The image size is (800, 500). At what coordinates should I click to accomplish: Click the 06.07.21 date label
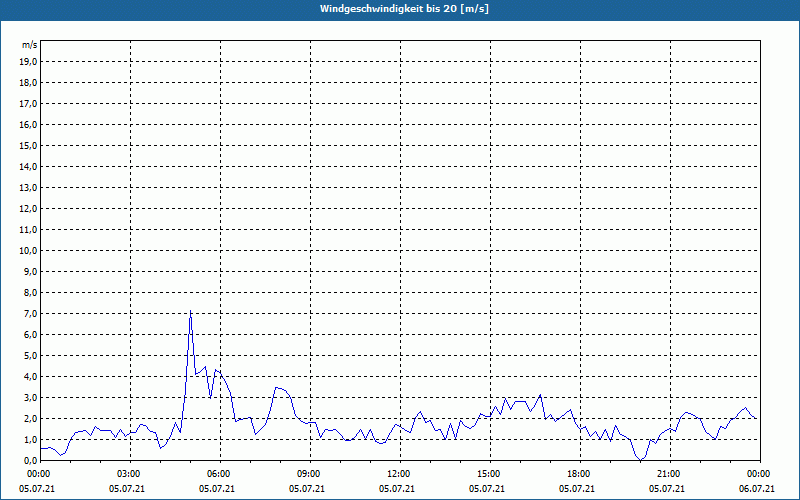click(x=757, y=489)
